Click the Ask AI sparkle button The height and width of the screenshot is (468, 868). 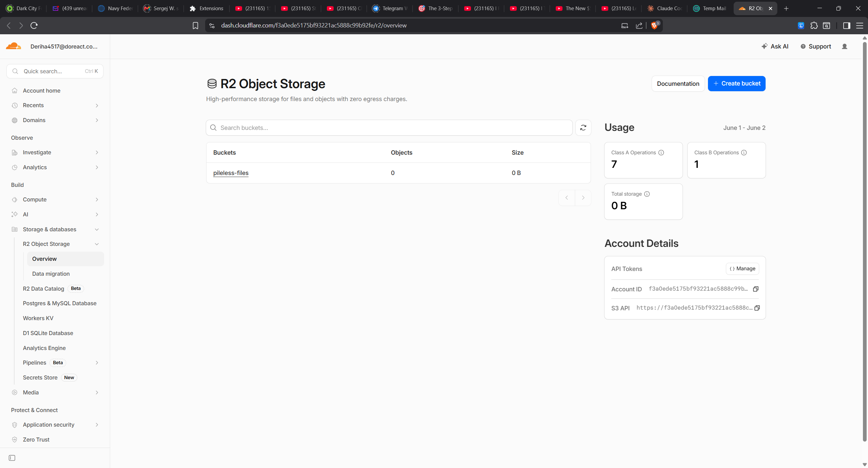click(x=775, y=46)
